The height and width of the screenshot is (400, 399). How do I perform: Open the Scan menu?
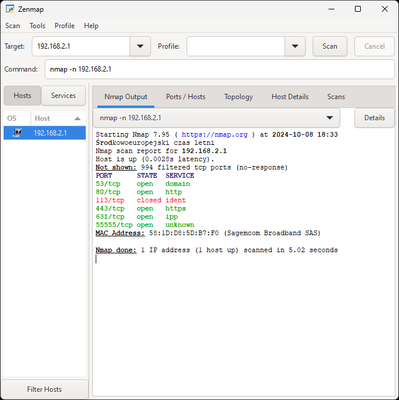click(13, 26)
